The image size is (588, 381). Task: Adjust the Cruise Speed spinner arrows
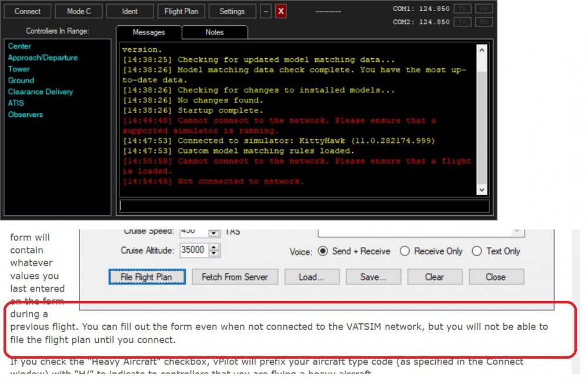coord(214,233)
